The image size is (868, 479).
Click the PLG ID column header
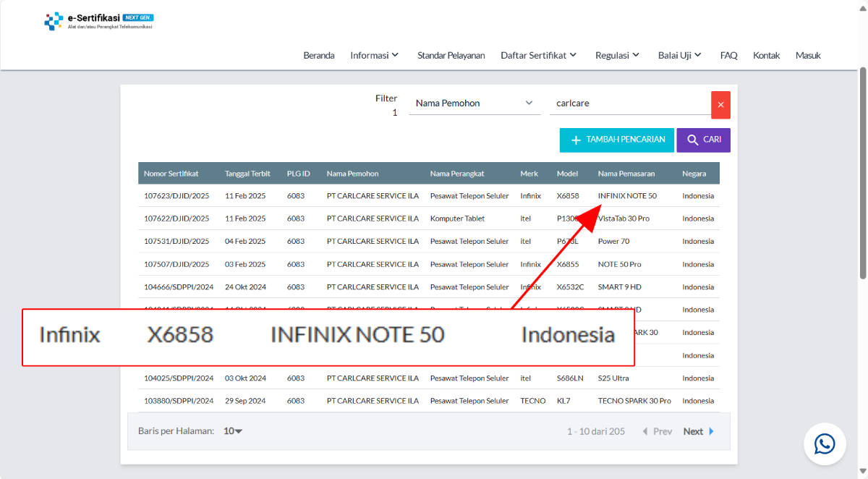click(299, 174)
